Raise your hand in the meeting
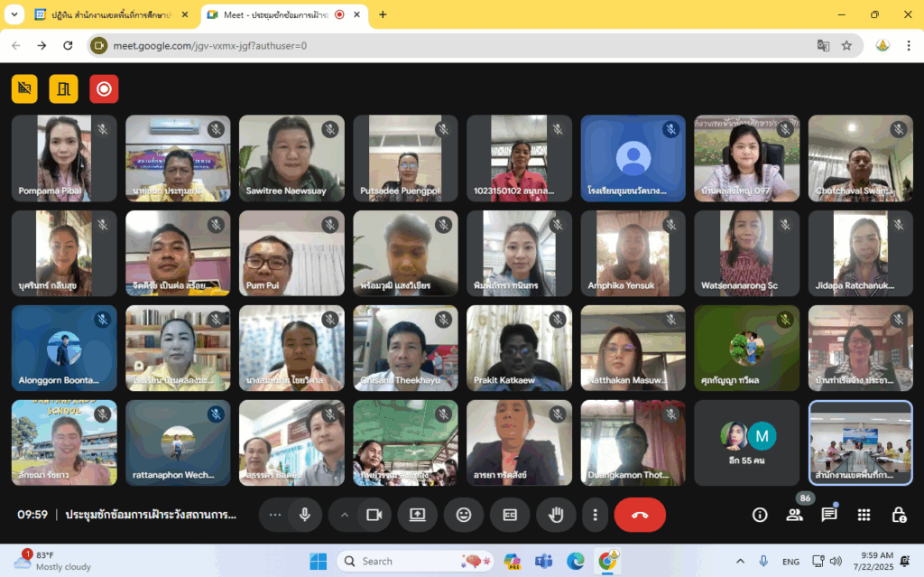 click(556, 515)
